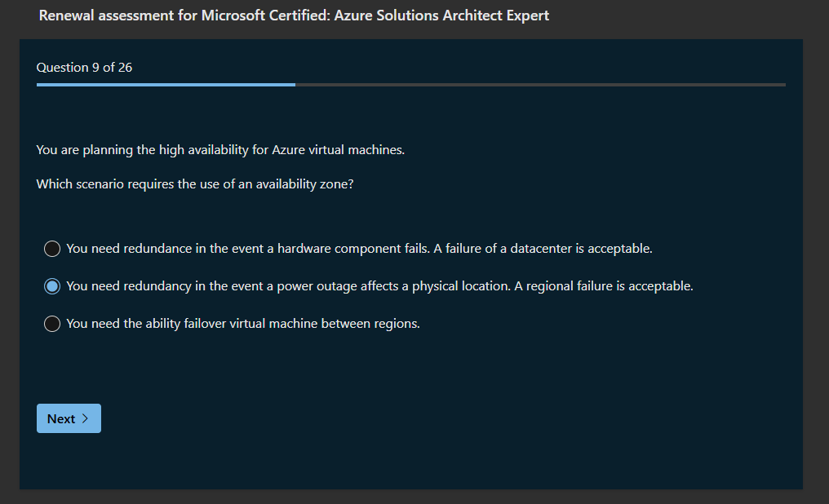Click the Renewal assessment title heading
Screen dimensions: 829x504
point(294,15)
